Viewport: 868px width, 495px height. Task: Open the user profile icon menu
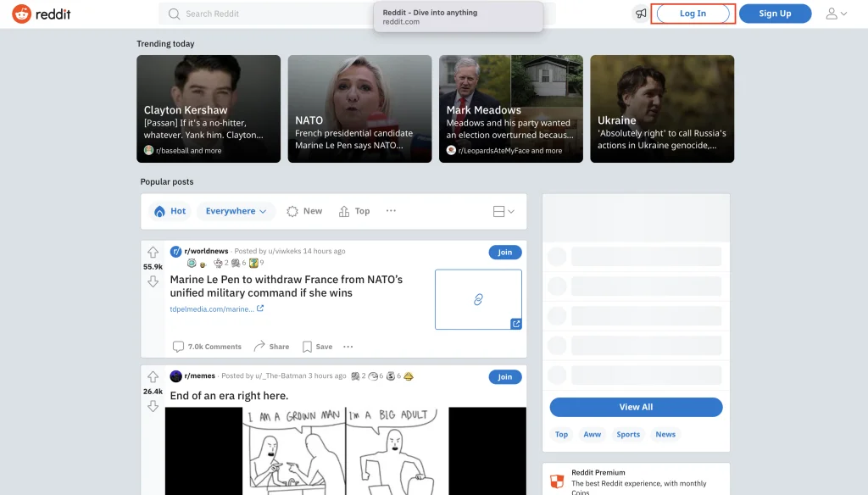[836, 14]
